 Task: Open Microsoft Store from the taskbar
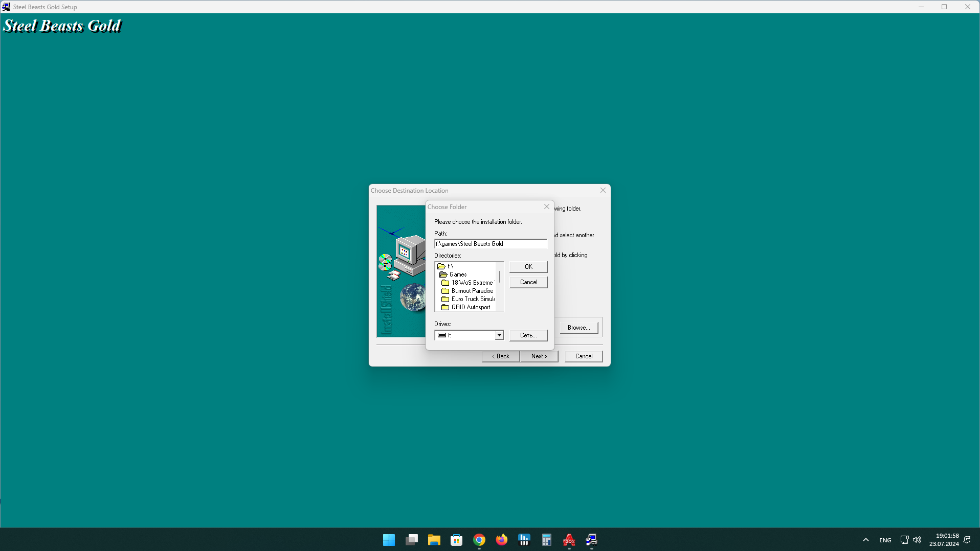tap(457, 540)
